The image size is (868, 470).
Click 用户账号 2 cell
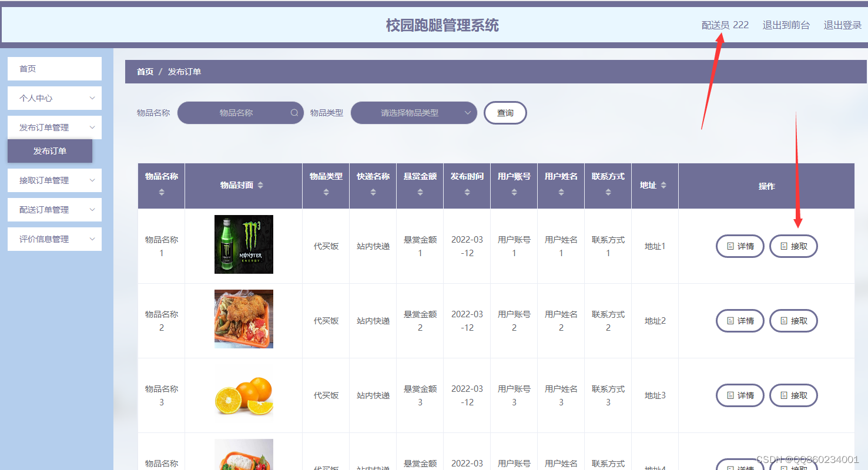[x=514, y=321]
